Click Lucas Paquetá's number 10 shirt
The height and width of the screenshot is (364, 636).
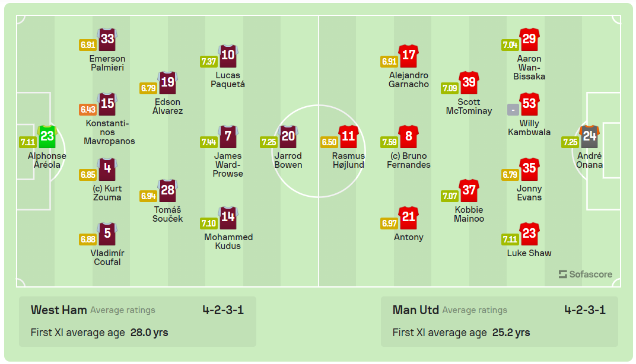(228, 56)
